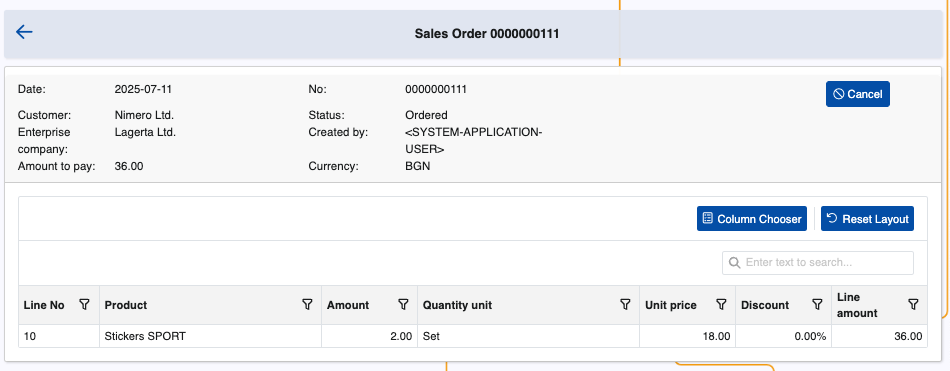The height and width of the screenshot is (371, 950).
Task: Open the Column Chooser
Action: pyautogui.click(x=751, y=219)
